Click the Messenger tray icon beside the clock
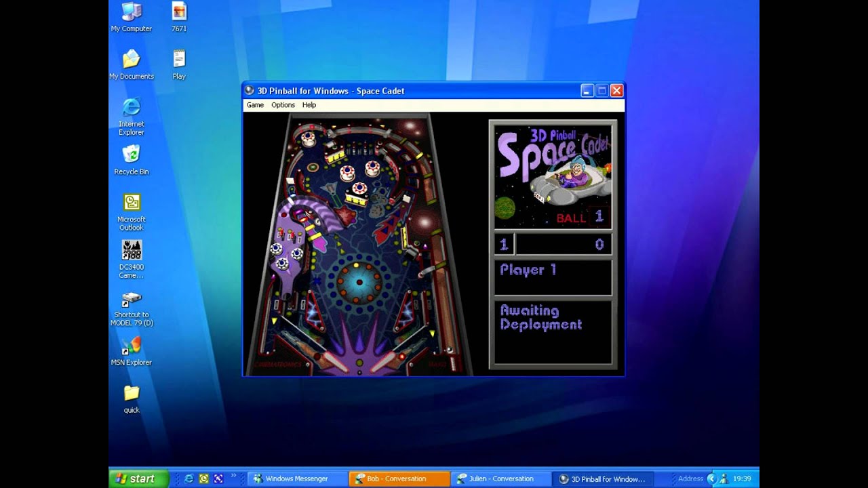The width and height of the screenshot is (868, 488). click(x=724, y=479)
